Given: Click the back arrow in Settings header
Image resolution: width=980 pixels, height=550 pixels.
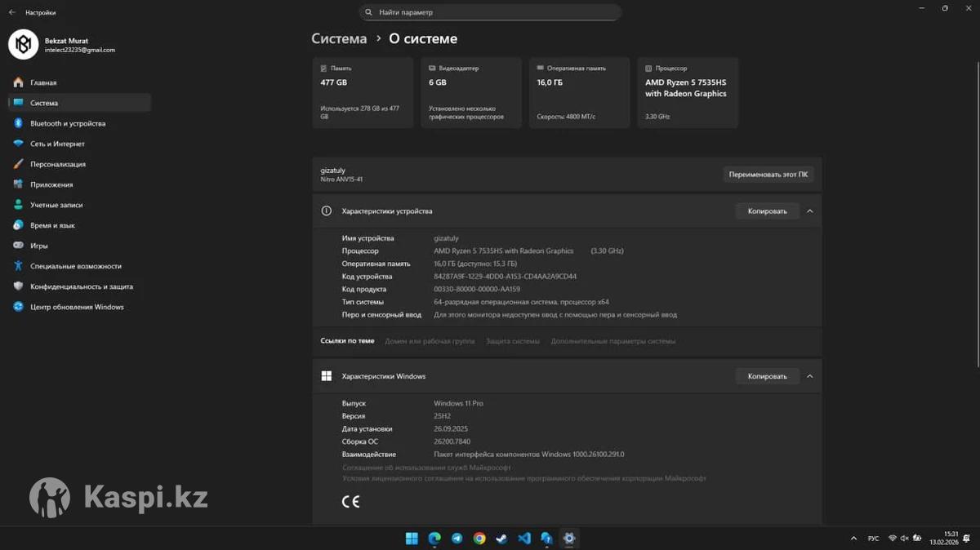Looking at the screenshot, I should (x=12, y=12).
